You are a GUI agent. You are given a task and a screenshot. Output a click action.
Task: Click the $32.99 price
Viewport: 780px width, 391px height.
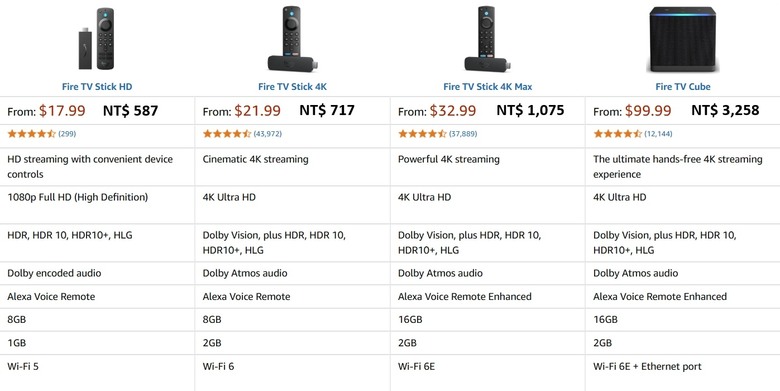point(453,110)
